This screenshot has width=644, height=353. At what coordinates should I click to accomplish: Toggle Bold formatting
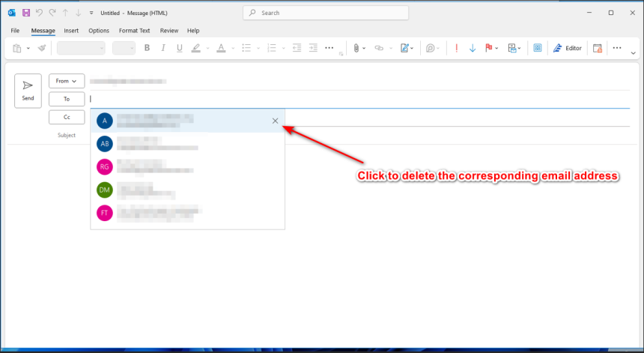(x=147, y=48)
